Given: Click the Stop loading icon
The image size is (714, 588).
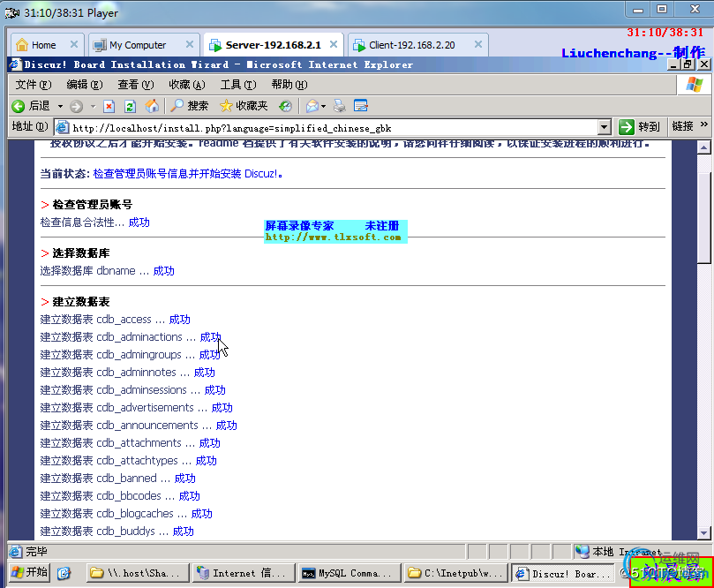Looking at the screenshot, I should [x=109, y=106].
